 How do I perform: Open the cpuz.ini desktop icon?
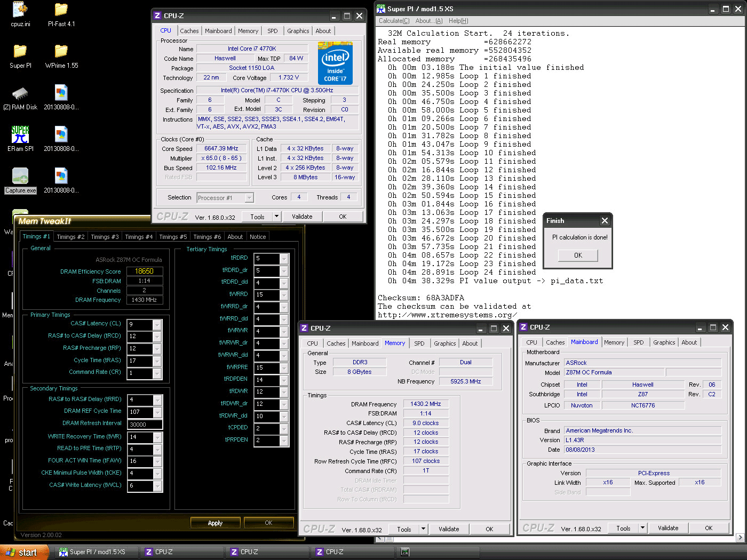pyautogui.click(x=20, y=10)
